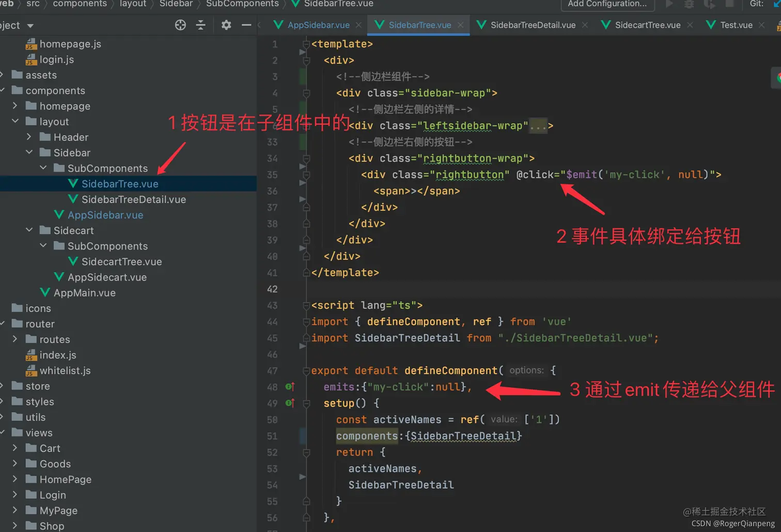Click breadcrumb item 'SidebarTree.vue'
Image resolution: width=781 pixels, height=532 pixels.
point(338,4)
